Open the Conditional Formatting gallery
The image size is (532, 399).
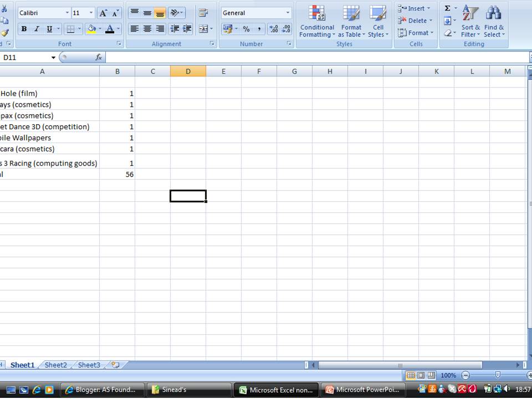(x=316, y=22)
